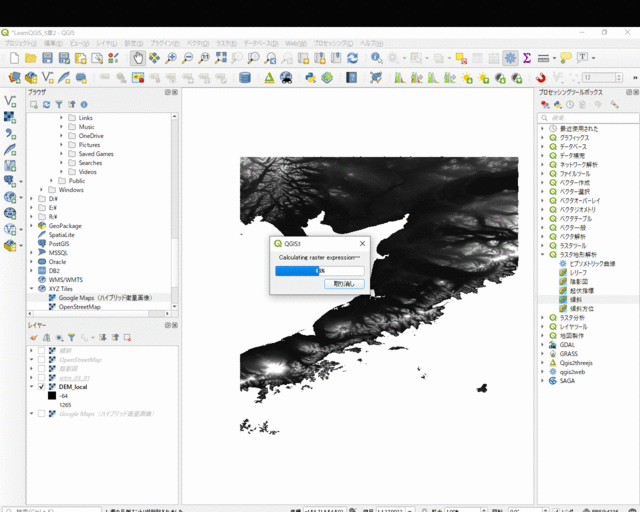Image resolution: width=640 pixels, height=512 pixels.
Task: Open the Data Source Manager database icon
Action: [244, 78]
